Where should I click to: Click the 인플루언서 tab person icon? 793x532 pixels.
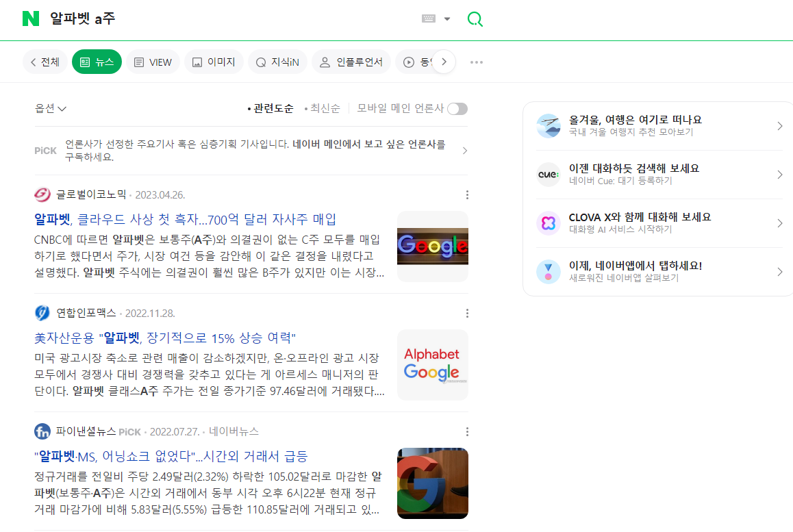325,62
